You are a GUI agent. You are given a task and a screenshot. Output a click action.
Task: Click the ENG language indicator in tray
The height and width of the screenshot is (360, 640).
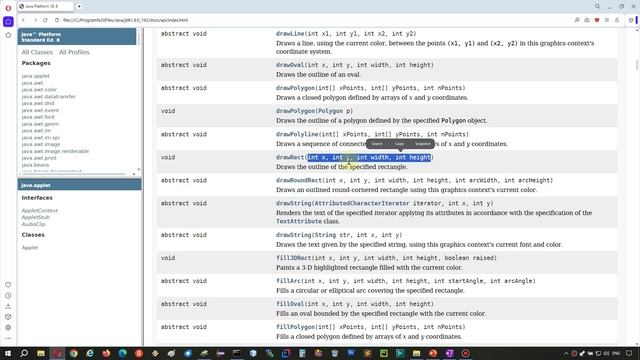point(616,353)
